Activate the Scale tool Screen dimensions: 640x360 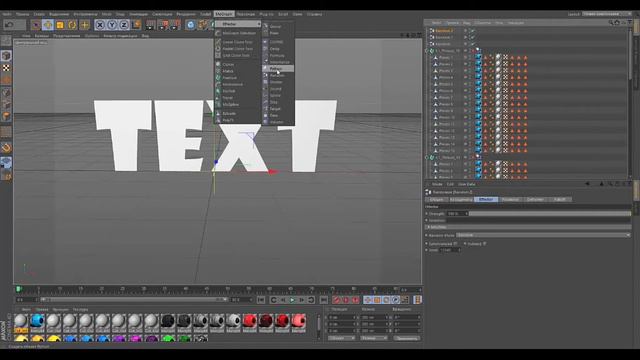pos(60,25)
